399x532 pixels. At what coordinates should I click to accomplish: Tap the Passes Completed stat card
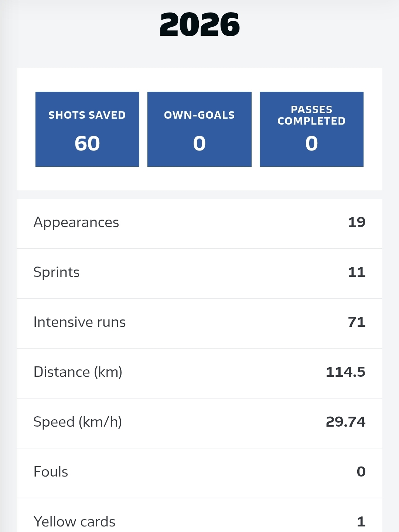click(311, 129)
